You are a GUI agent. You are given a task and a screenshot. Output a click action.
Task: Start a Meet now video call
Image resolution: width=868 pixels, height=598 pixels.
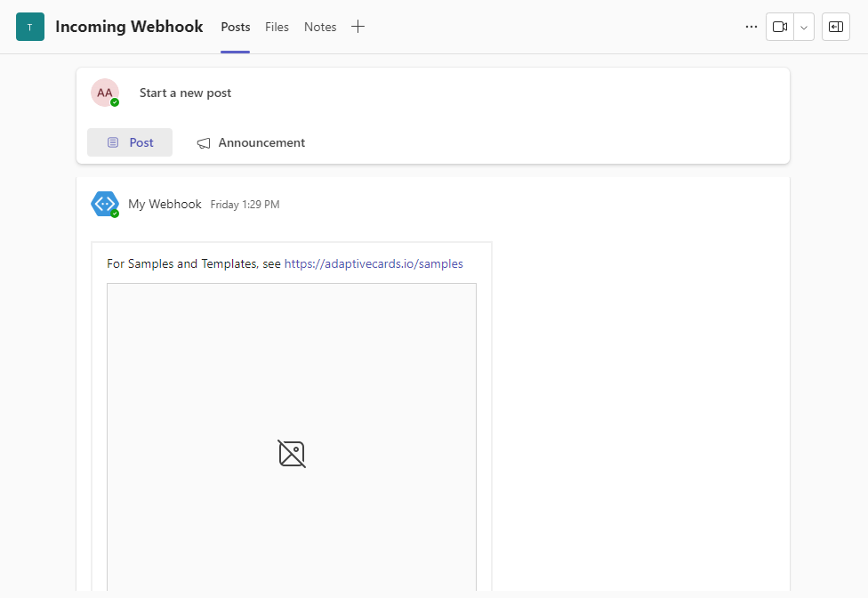779,27
